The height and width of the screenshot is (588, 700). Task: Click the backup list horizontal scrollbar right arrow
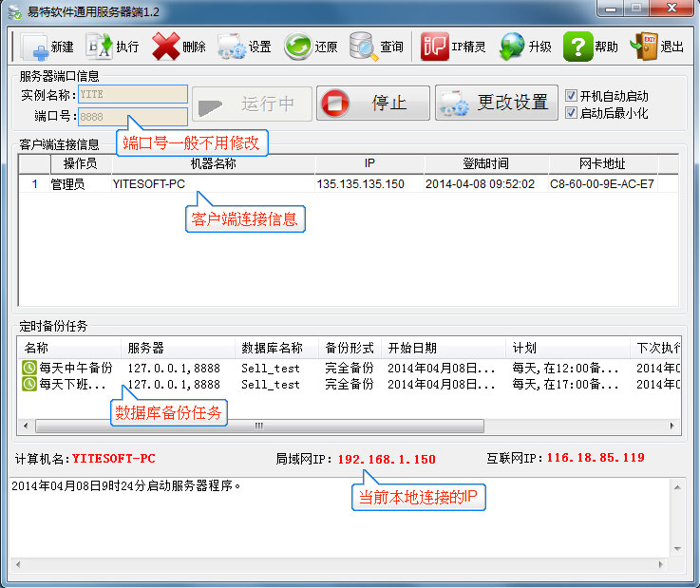(x=673, y=426)
